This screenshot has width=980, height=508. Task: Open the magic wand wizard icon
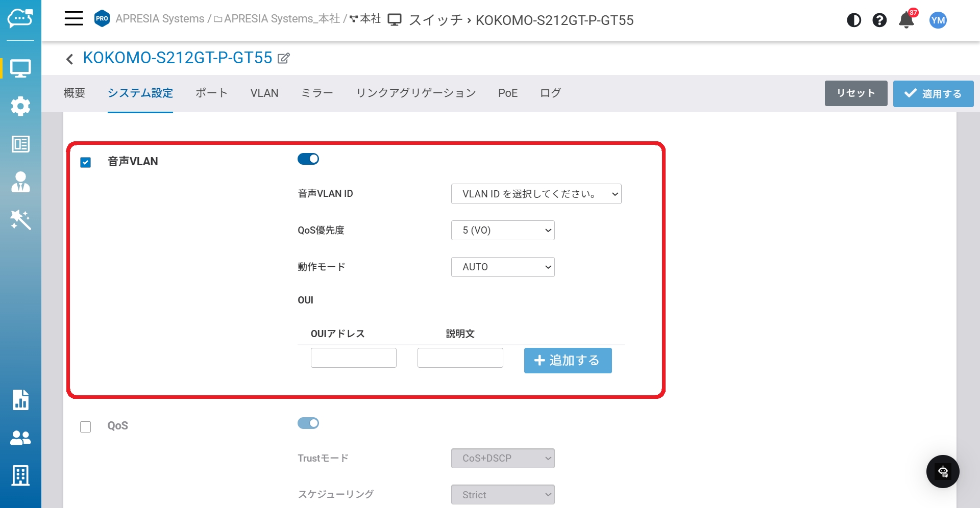click(20, 220)
